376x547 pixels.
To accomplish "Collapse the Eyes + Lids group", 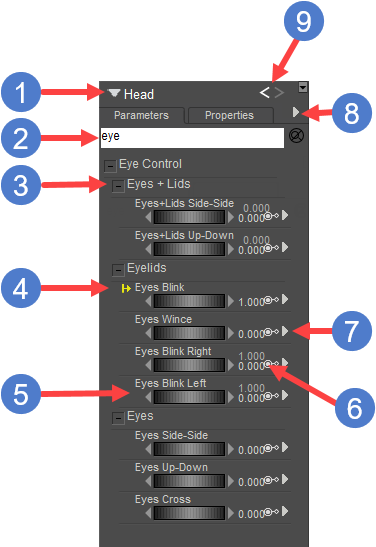I will 118,186.
